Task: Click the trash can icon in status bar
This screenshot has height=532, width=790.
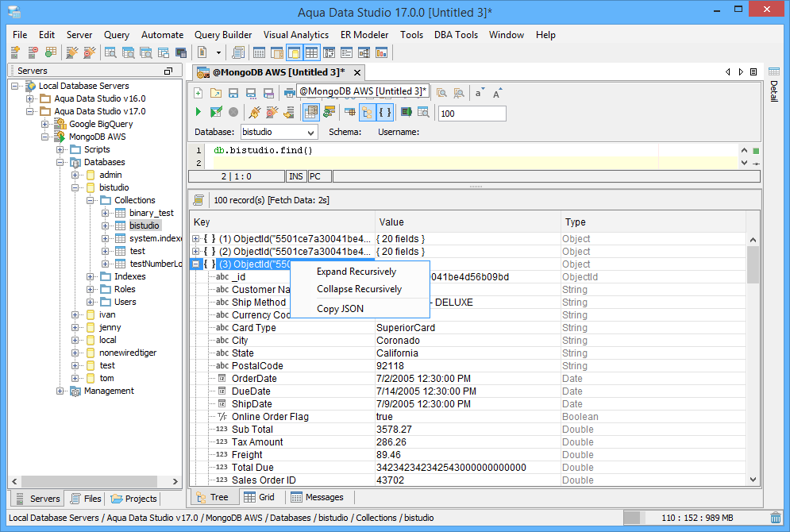Action: point(776,518)
